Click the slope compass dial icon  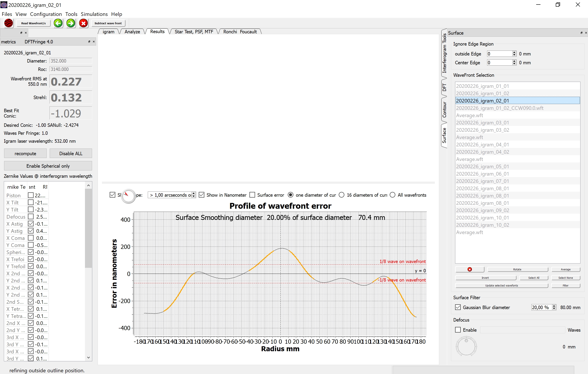[128, 196]
